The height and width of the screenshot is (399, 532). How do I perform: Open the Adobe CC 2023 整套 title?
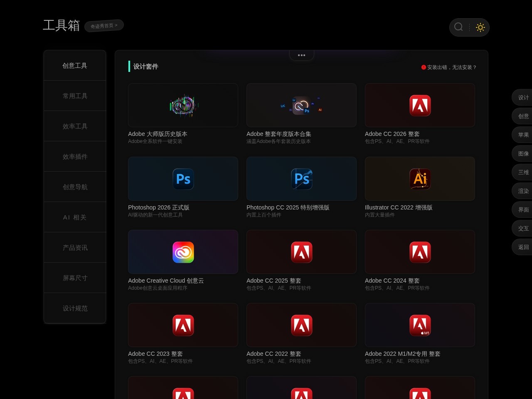155,354
